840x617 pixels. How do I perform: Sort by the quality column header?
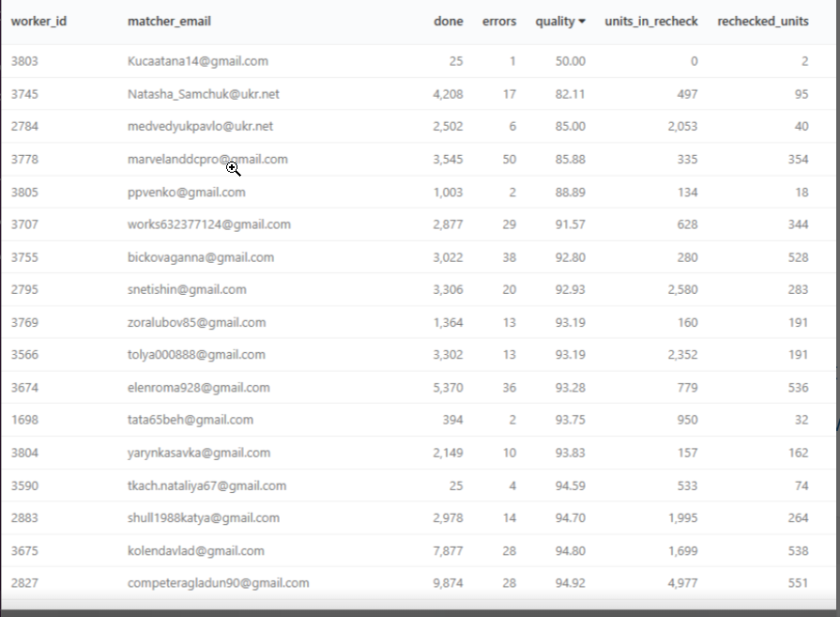[x=559, y=22]
